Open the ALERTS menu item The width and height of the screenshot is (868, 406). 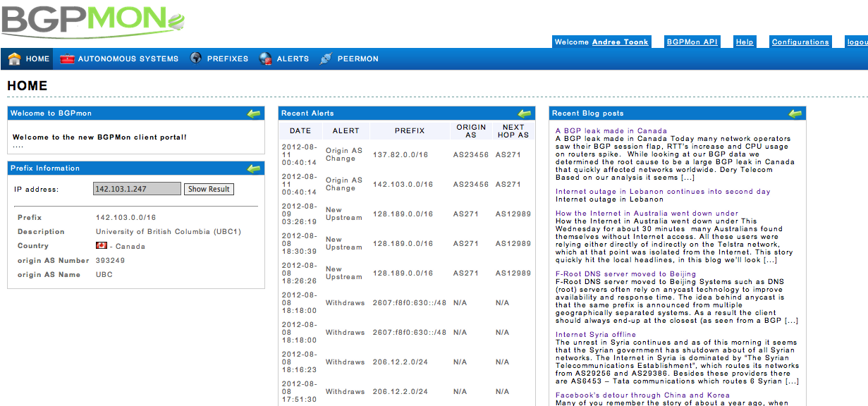[x=292, y=59]
